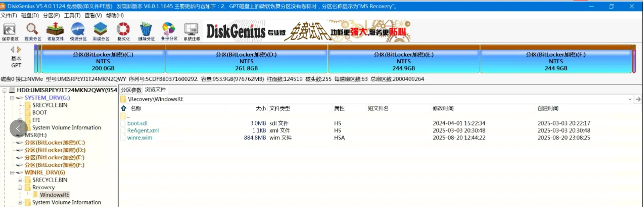
Task: Select the WindowsRE folder in the tree
Action: tap(54, 195)
